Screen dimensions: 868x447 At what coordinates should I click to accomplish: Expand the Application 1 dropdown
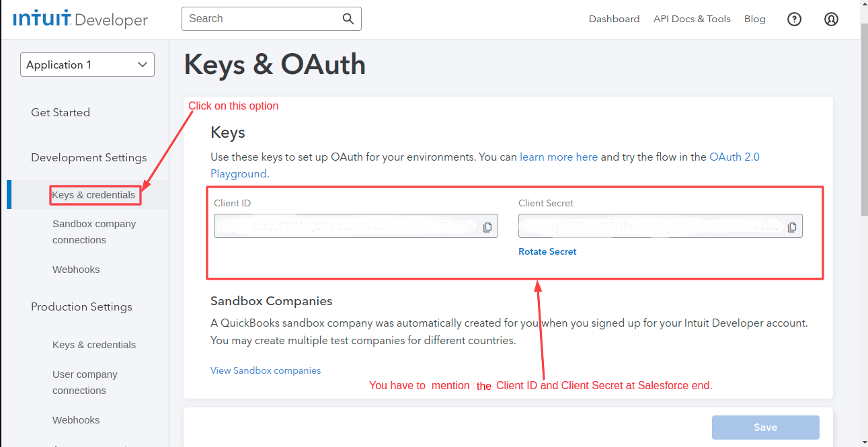tap(87, 65)
